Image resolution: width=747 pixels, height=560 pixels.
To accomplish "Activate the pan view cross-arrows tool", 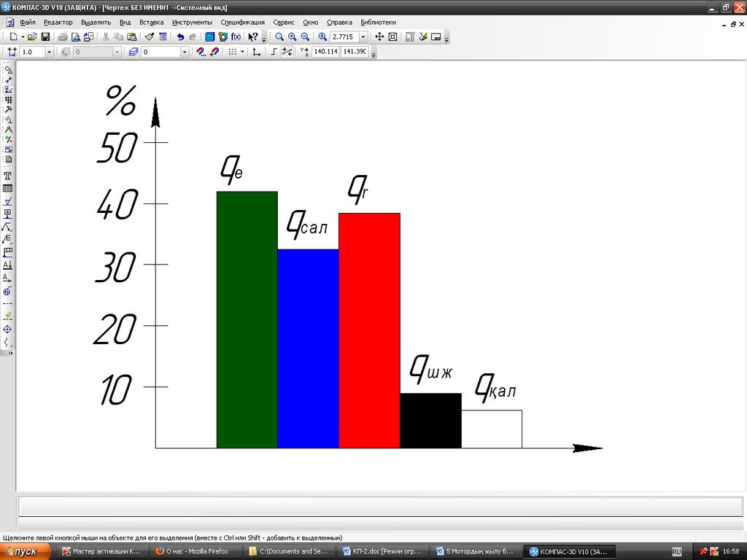I will pos(379,36).
